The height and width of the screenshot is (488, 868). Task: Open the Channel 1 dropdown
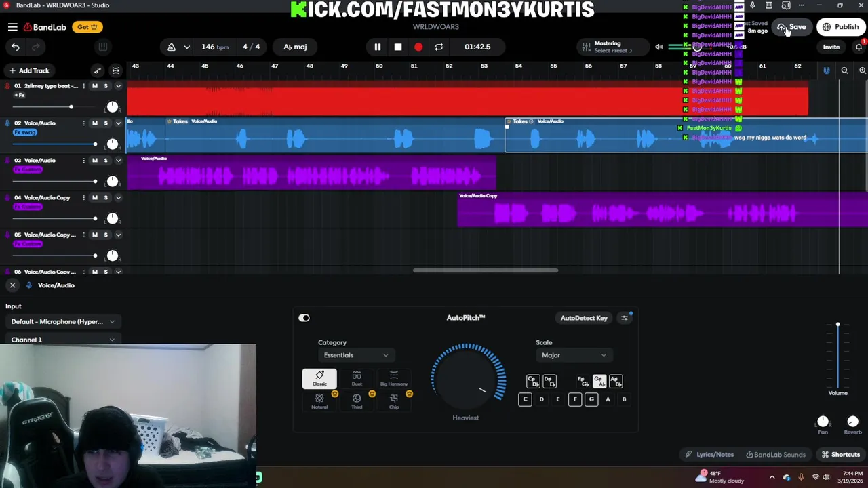pyautogui.click(x=62, y=340)
